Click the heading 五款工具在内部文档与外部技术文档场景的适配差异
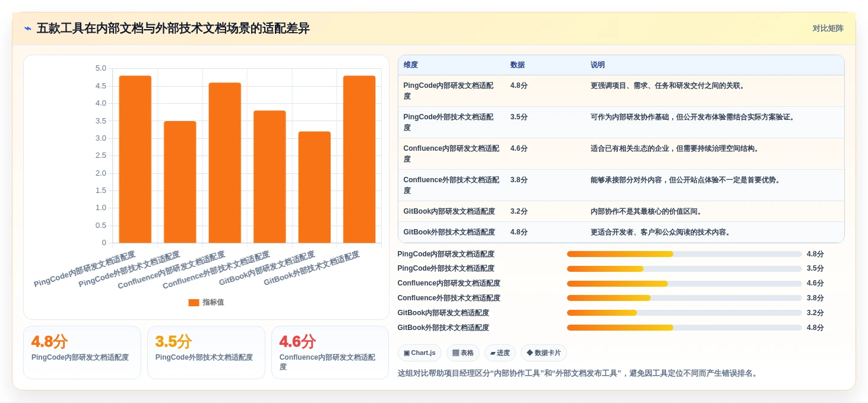Image resolution: width=868 pixels, height=403 pixels. point(173,28)
